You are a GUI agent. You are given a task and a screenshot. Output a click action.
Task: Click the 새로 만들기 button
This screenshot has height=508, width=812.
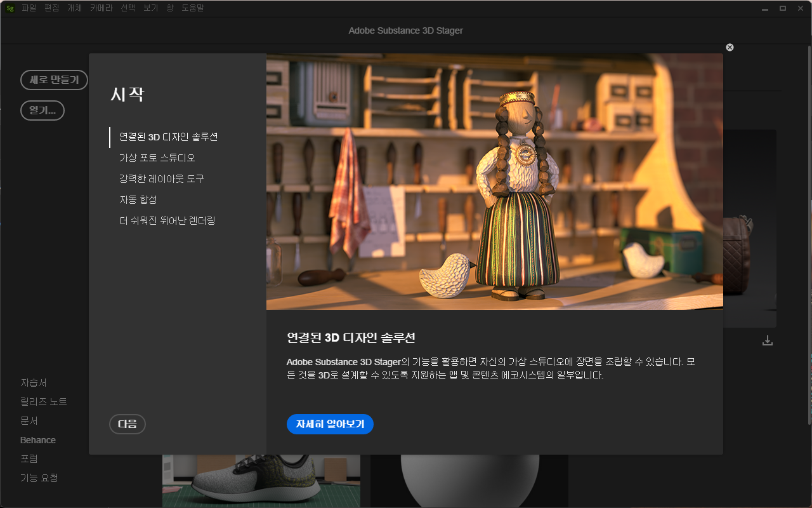(x=54, y=80)
